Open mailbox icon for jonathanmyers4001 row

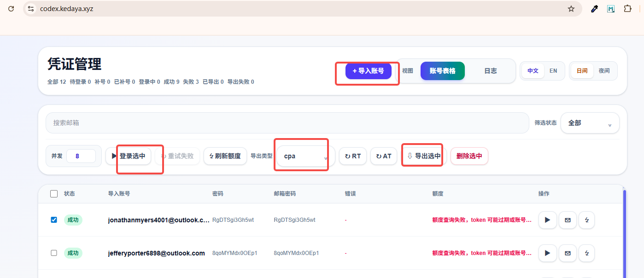(568, 220)
